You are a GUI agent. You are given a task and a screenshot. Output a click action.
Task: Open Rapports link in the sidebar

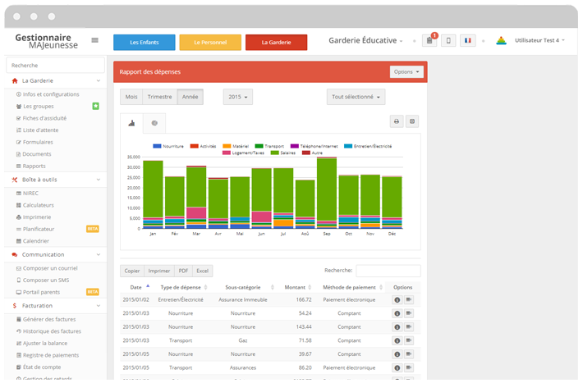pyautogui.click(x=34, y=166)
